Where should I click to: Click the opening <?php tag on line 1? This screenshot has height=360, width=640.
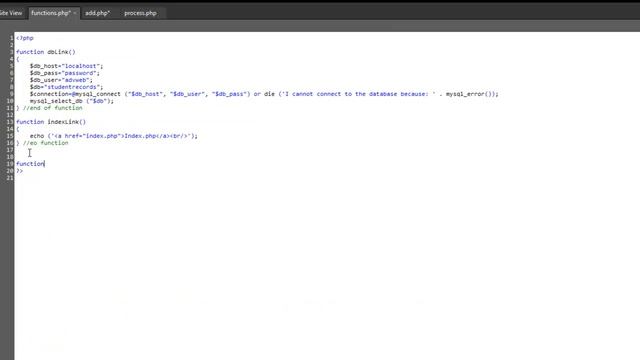(x=25, y=38)
